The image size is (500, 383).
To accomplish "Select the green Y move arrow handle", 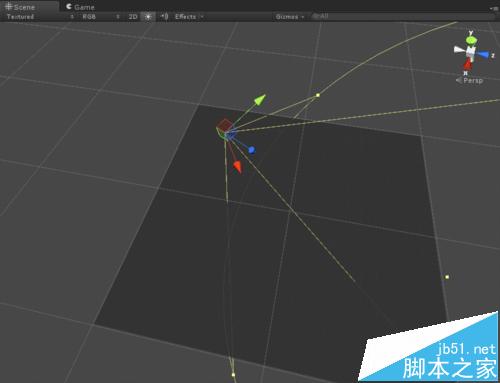I will tap(260, 99).
